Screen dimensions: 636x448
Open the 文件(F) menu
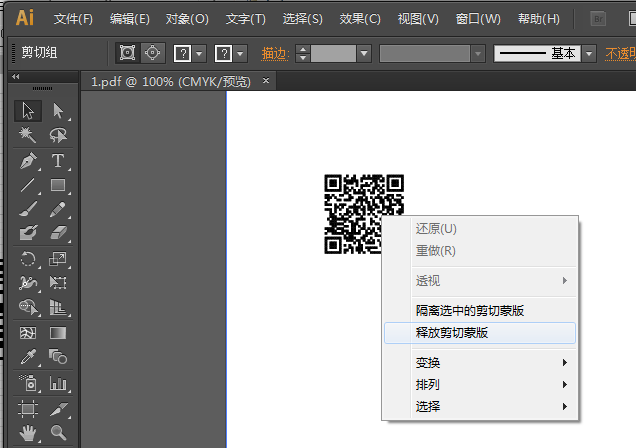[73, 19]
